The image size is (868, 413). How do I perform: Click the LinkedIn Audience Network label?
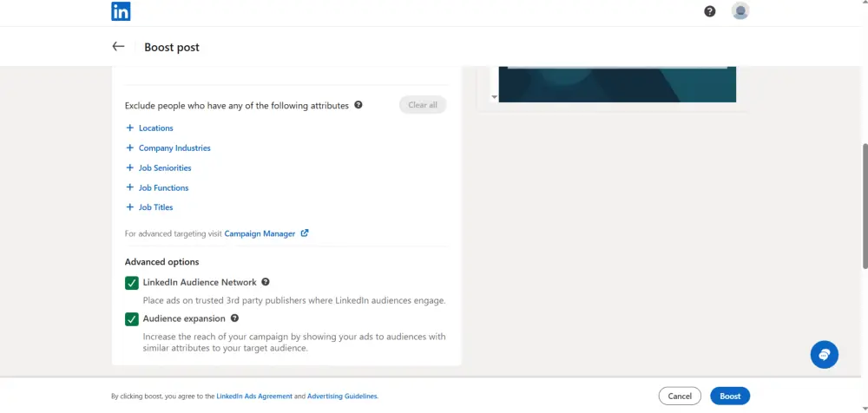click(x=200, y=282)
